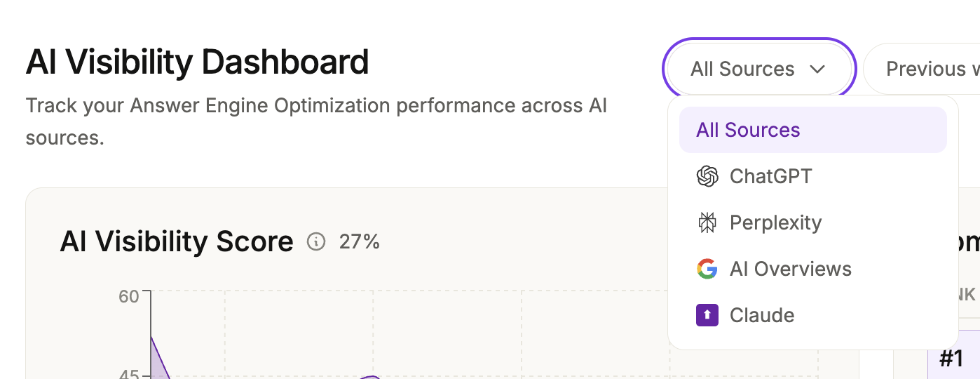Select Claude as the source
This screenshot has width=980, height=379.
762,315
